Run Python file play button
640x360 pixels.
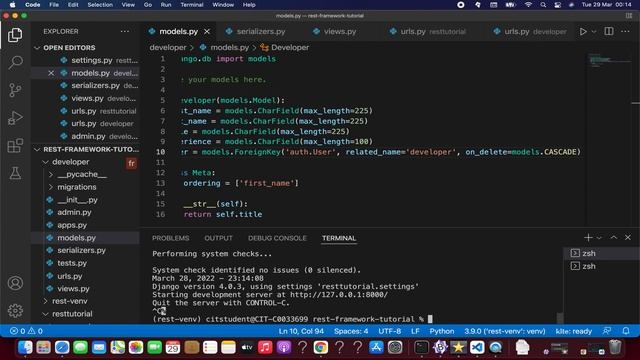pyautogui.click(x=583, y=31)
